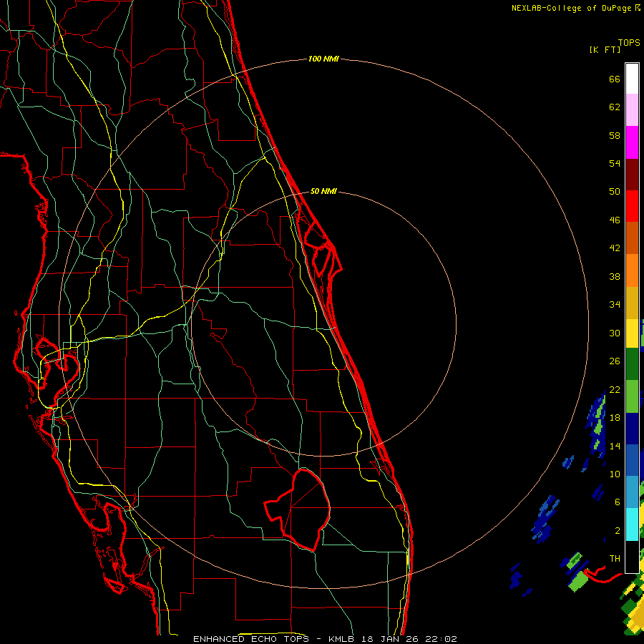
Task: Click the 'TH' legend threshold label
Action: pyautogui.click(x=615, y=558)
